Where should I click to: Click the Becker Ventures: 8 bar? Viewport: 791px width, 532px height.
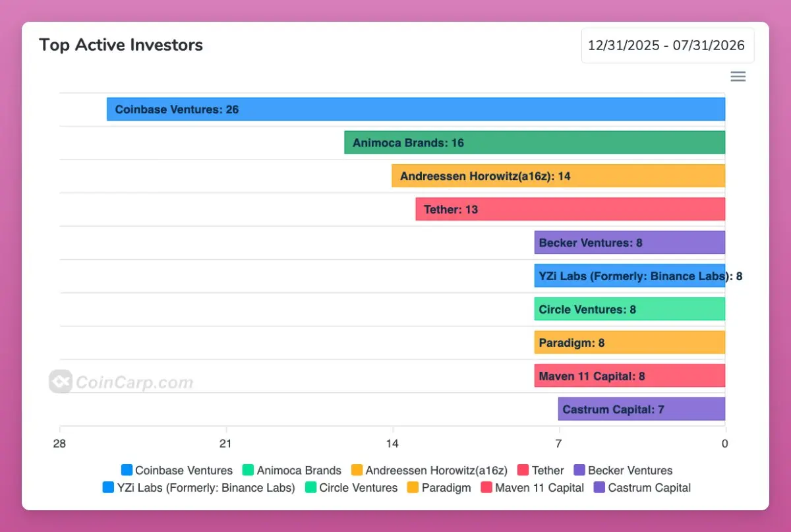pyautogui.click(x=630, y=243)
